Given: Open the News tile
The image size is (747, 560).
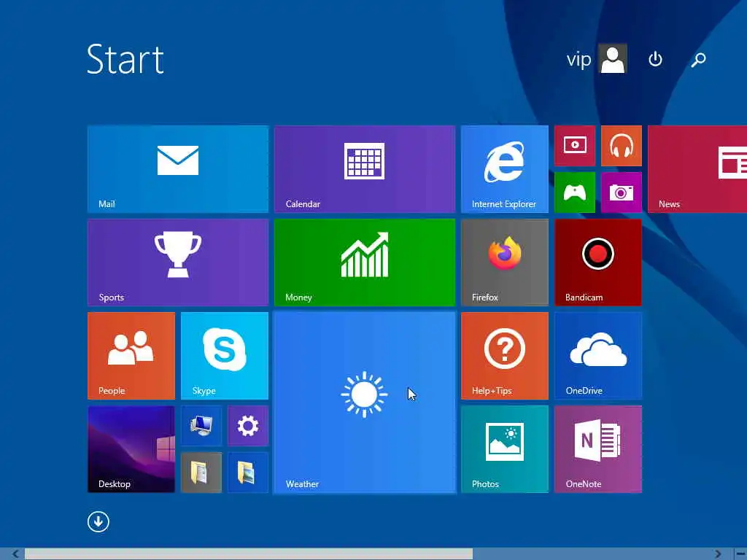Looking at the screenshot, I should [x=697, y=169].
